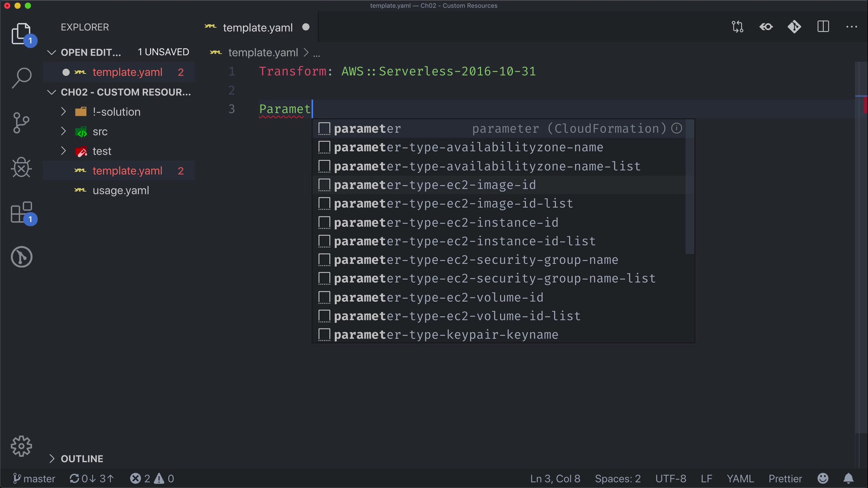
Task: Click the Manage gear icon
Action: [x=21, y=446]
